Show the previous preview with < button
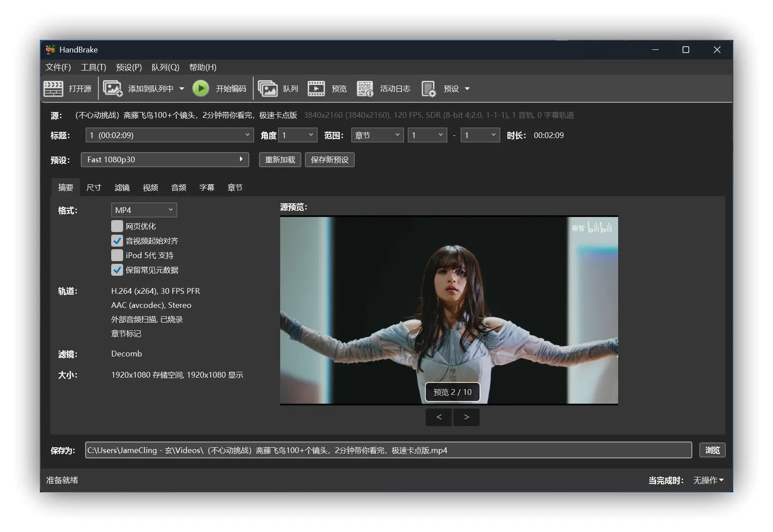Screen dimensions: 773x532 click(439, 417)
